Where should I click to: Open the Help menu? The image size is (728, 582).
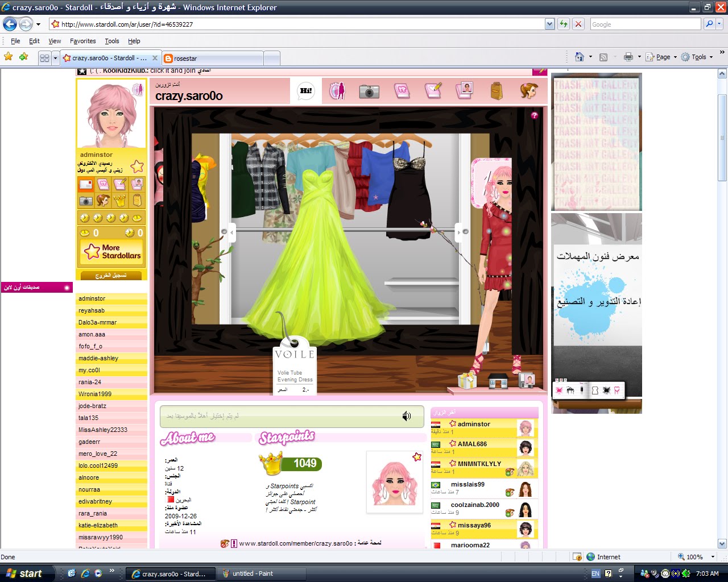(x=134, y=41)
